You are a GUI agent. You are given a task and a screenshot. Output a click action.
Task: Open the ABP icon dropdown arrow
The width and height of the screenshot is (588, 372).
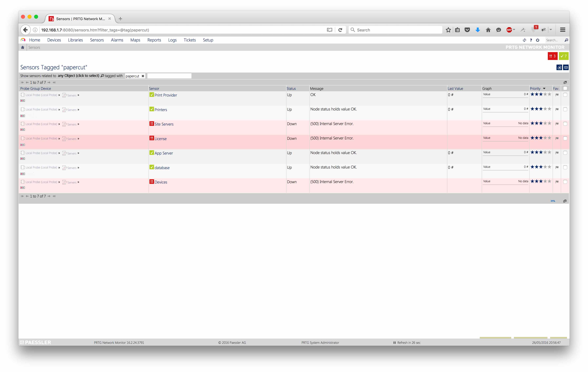coord(514,30)
